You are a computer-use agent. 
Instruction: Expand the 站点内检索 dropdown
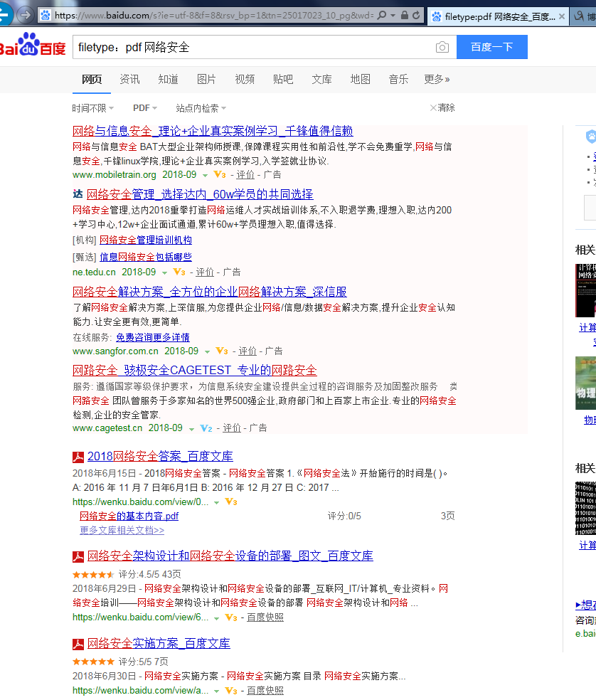pyautogui.click(x=201, y=108)
